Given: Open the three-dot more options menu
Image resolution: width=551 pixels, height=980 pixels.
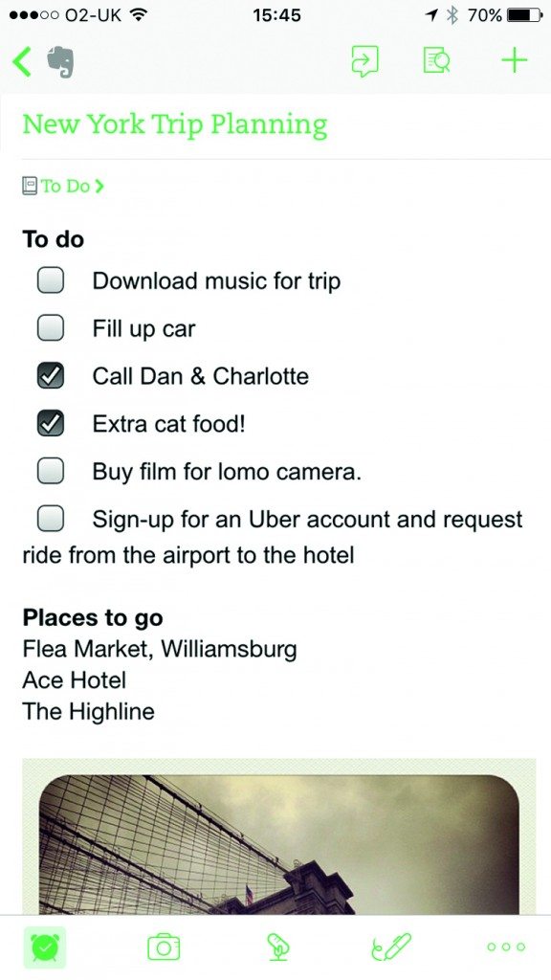Looking at the screenshot, I should 505,947.
